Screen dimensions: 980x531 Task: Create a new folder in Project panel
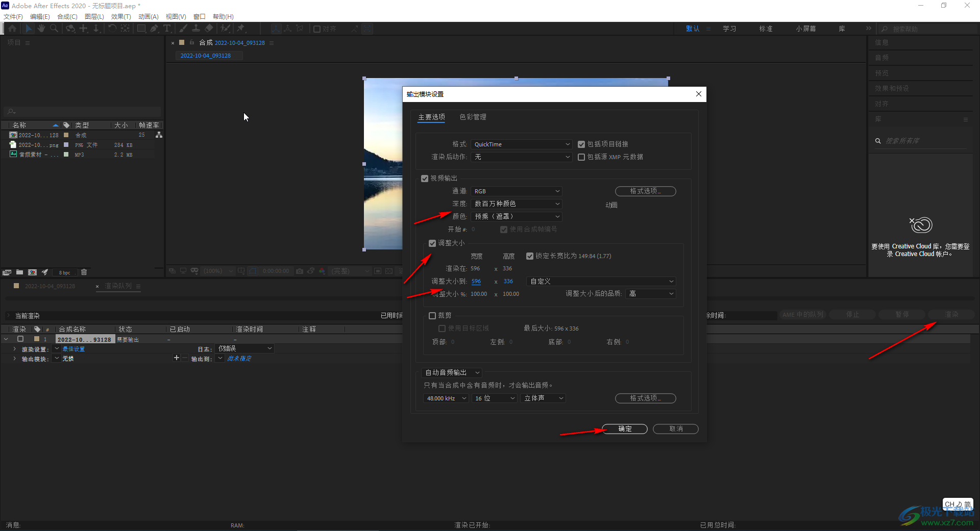coord(19,272)
